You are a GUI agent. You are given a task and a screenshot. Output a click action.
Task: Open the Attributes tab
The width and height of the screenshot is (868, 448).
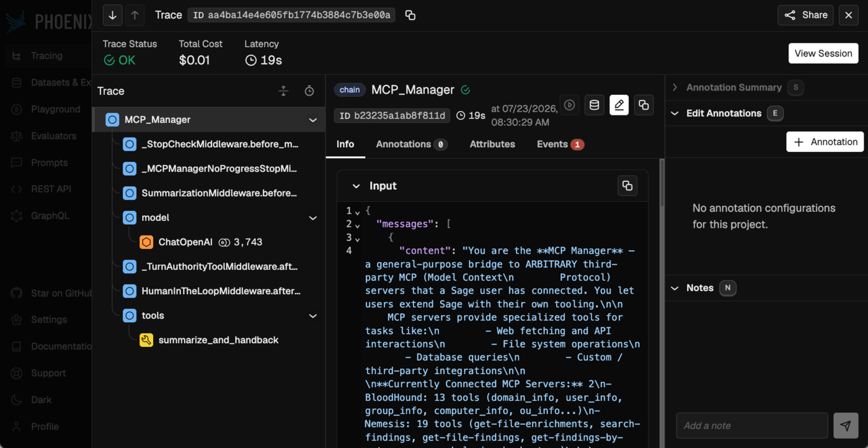tap(492, 144)
